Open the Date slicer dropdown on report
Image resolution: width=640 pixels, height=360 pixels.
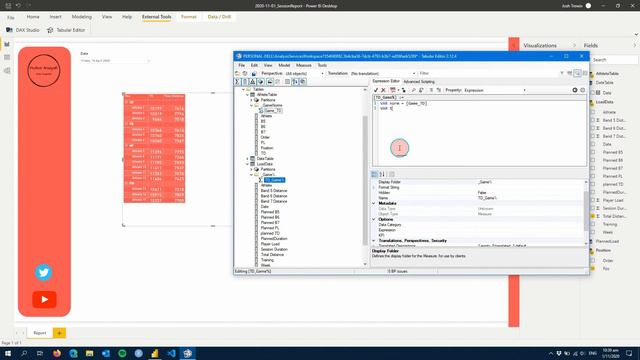(x=148, y=61)
